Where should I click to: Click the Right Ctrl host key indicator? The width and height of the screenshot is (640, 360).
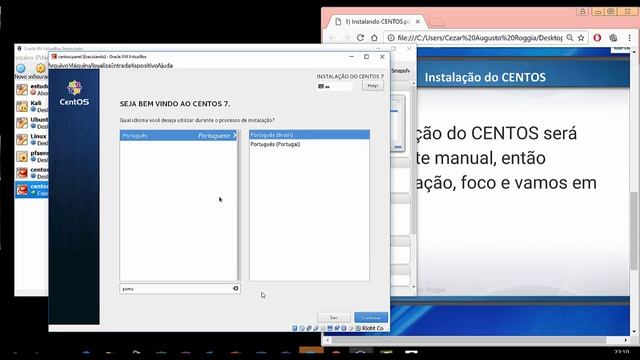(x=372, y=328)
